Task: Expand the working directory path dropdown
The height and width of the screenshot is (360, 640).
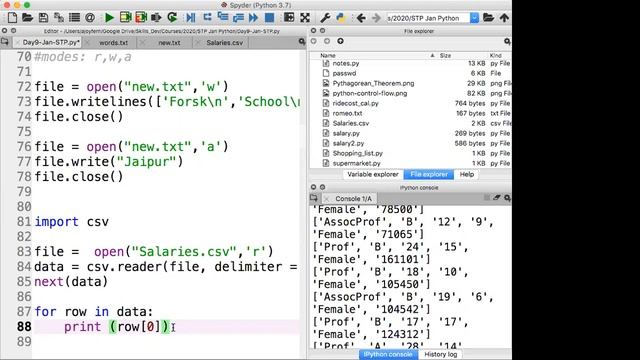Action: tap(474, 18)
